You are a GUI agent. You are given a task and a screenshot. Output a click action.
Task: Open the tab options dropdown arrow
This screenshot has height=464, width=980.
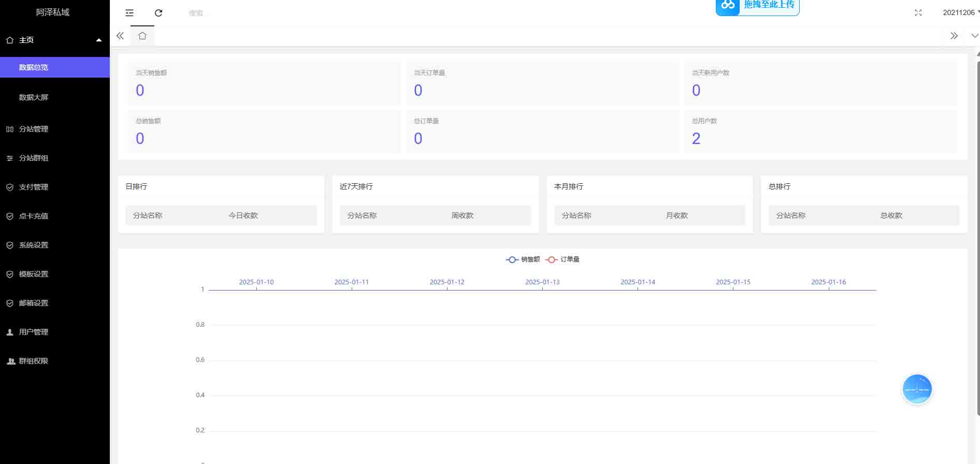coord(974,36)
